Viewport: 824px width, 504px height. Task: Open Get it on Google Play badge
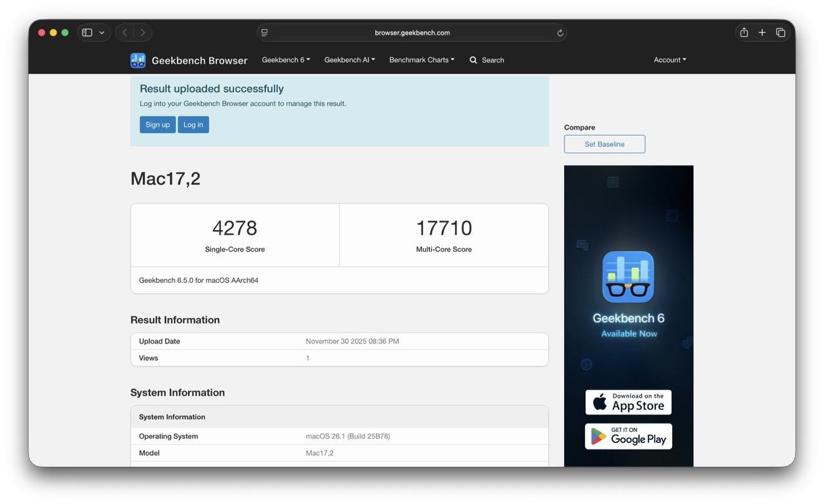point(628,436)
